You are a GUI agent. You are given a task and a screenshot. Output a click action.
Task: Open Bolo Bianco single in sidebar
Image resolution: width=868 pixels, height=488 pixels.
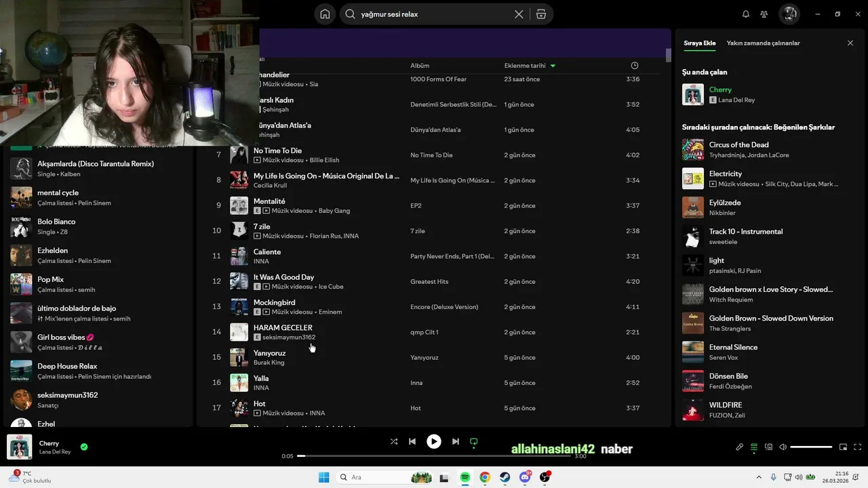tap(98, 226)
